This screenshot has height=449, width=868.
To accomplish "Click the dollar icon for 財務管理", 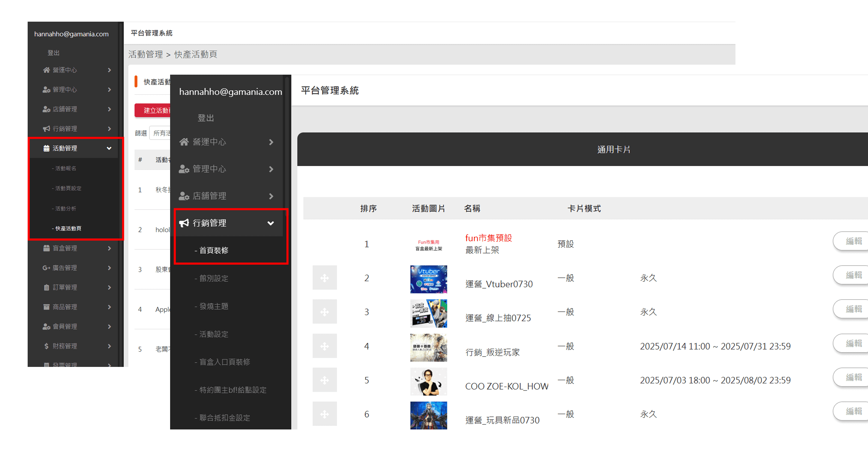I will (47, 346).
